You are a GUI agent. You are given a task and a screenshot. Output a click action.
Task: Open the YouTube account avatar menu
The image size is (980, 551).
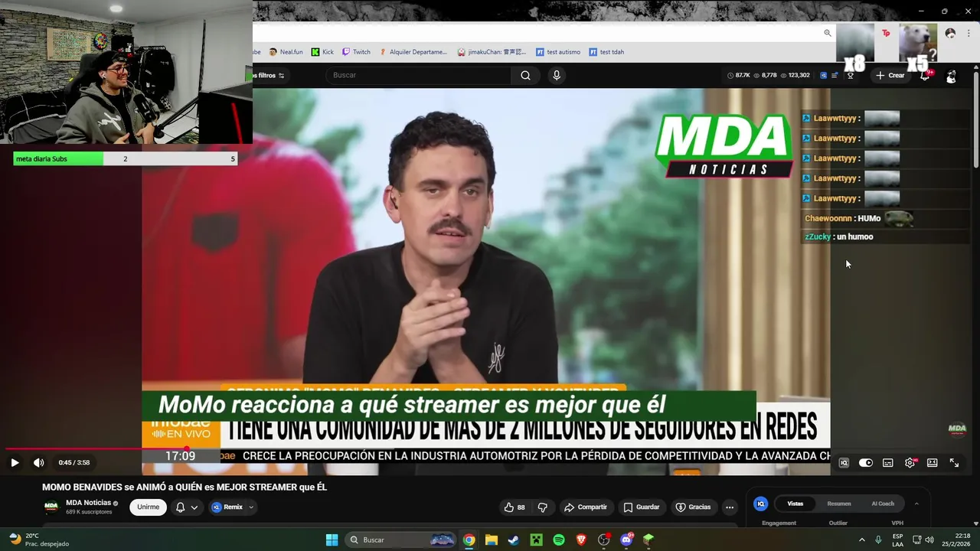(952, 76)
